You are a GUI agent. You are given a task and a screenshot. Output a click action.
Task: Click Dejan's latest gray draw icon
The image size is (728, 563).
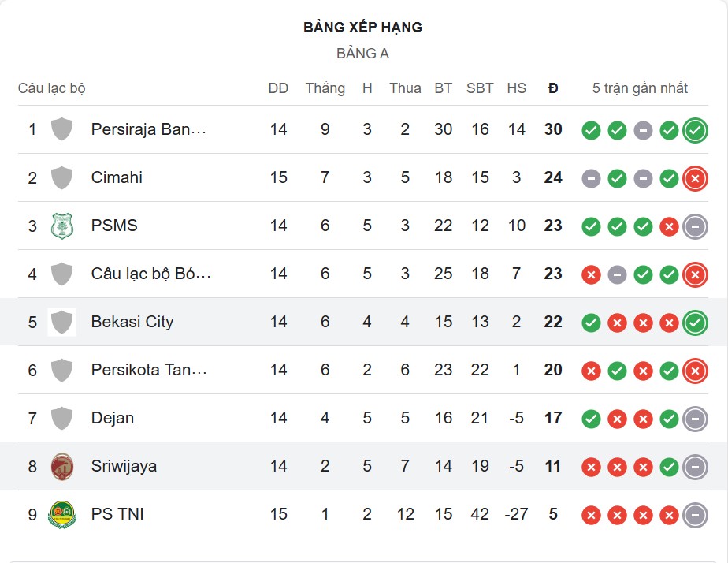click(x=693, y=418)
